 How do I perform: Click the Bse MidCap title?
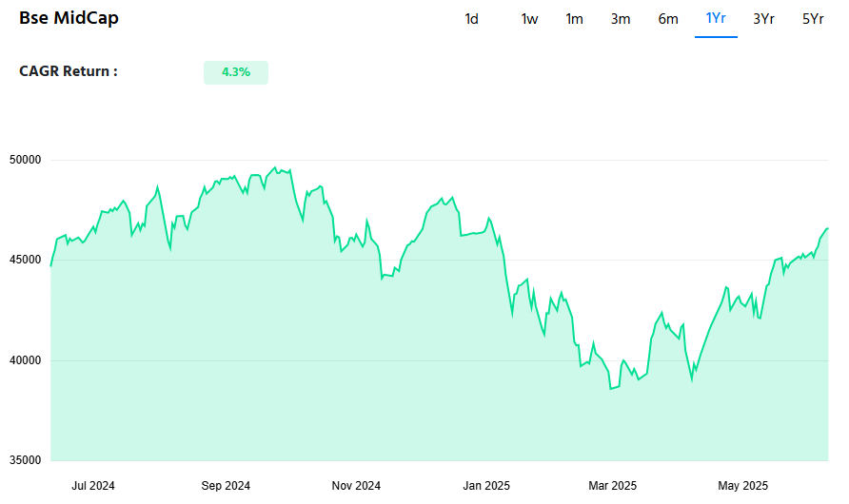click(x=69, y=18)
